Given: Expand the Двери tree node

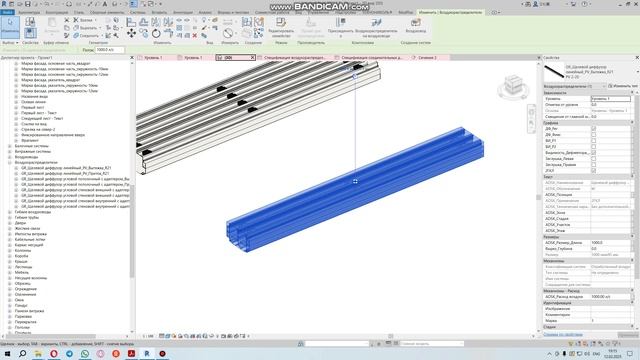Looking at the screenshot, I should click(x=10, y=223).
